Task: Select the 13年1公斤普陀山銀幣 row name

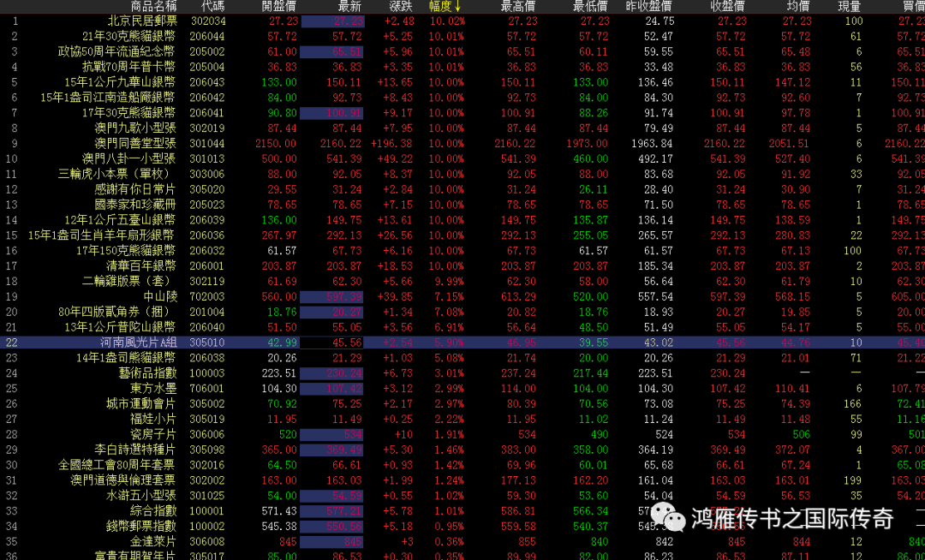Action: pos(121,327)
